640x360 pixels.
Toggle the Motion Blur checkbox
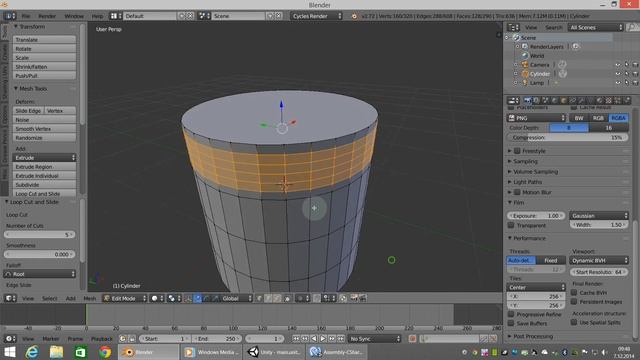tap(517, 192)
